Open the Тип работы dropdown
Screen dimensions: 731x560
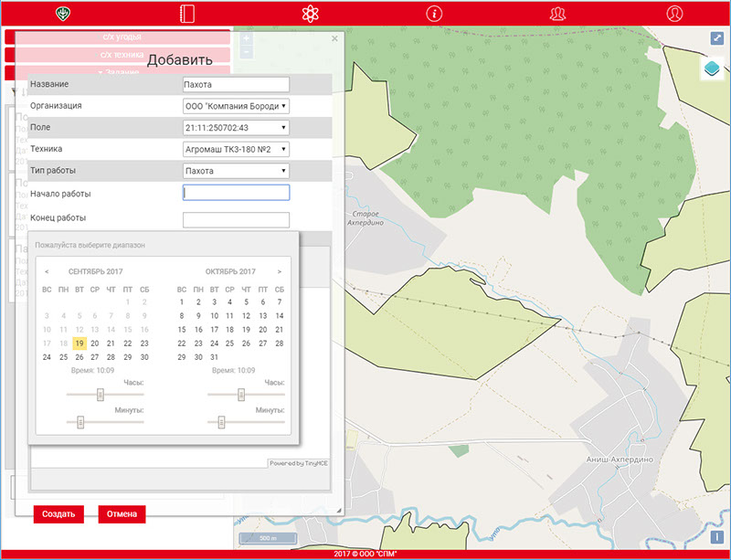click(x=237, y=171)
